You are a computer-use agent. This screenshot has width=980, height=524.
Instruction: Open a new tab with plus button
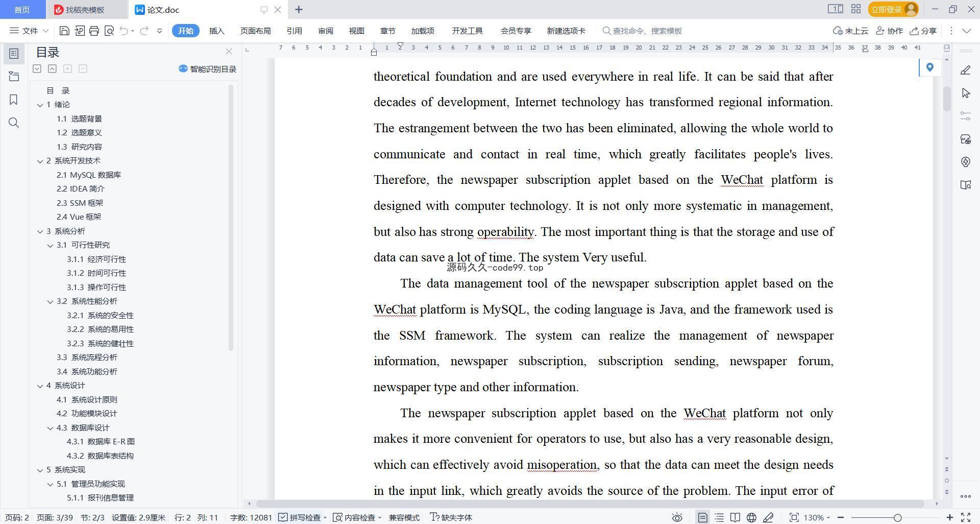(299, 9)
